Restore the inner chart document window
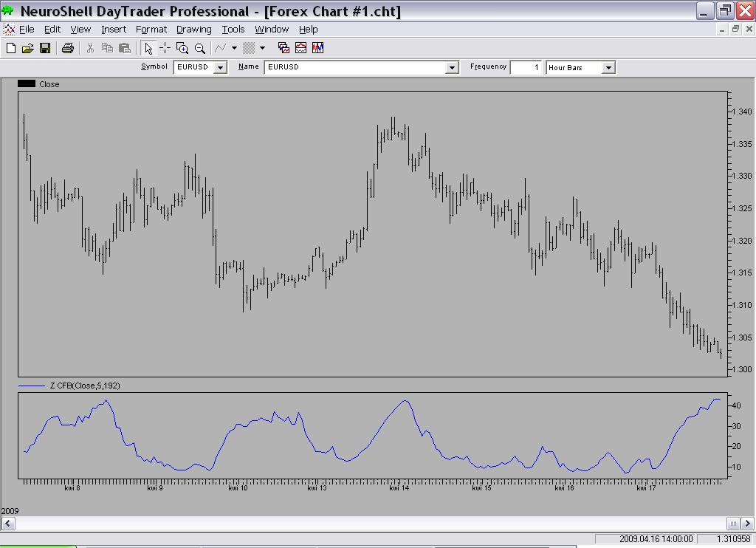 [736, 30]
